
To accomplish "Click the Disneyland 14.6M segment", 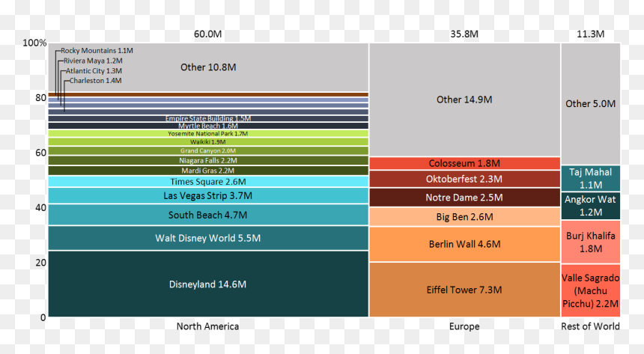I will pyautogui.click(x=208, y=284).
